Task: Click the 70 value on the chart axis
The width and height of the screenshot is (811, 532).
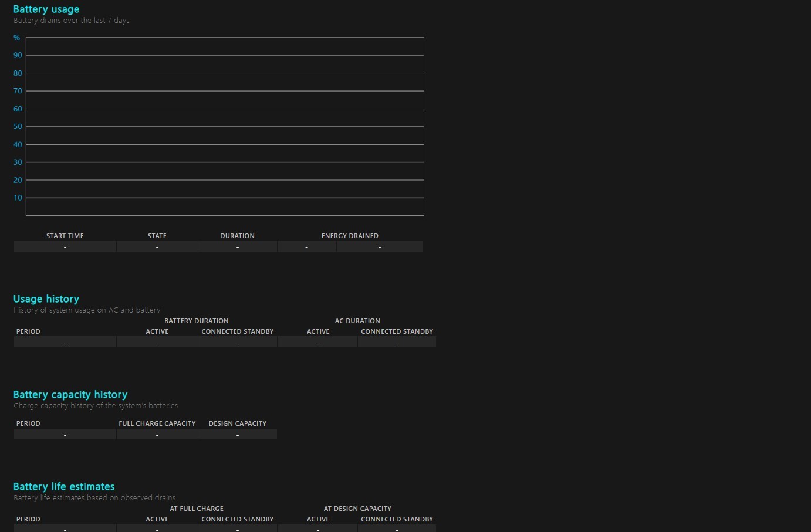Action: (x=18, y=91)
